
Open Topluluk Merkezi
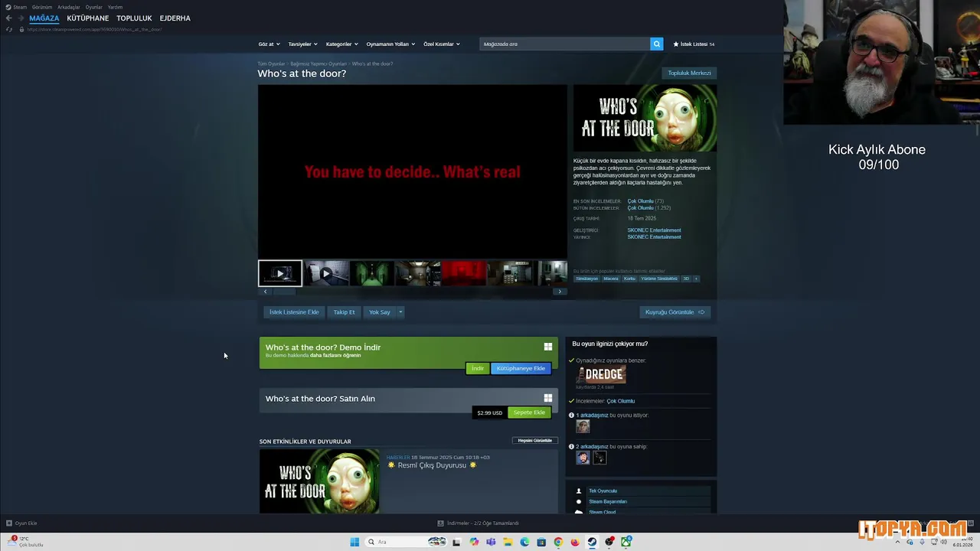pyautogui.click(x=689, y=73)
